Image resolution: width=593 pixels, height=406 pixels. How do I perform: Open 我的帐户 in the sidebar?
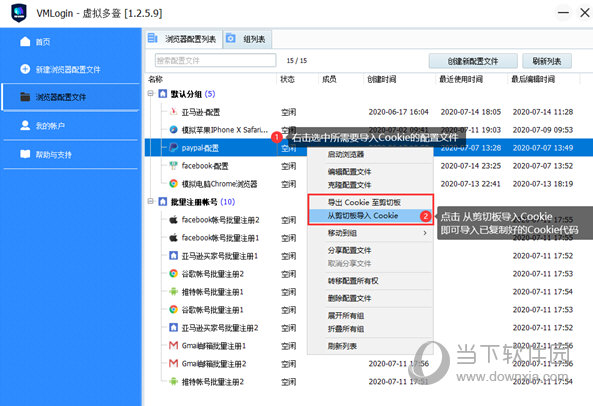71,126
